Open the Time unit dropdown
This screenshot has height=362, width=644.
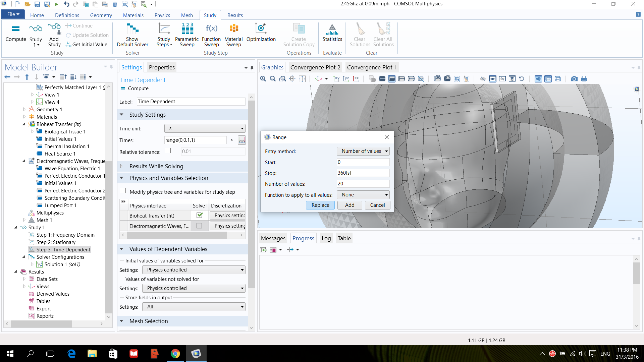click(205, 128)
